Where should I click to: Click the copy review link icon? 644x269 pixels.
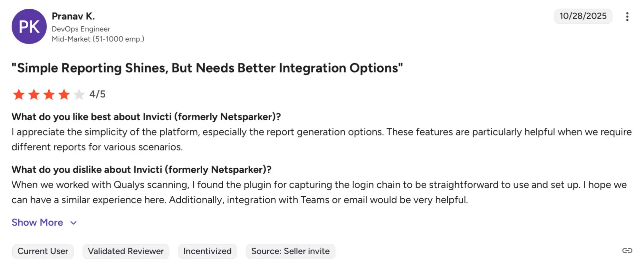pos(627,251)
